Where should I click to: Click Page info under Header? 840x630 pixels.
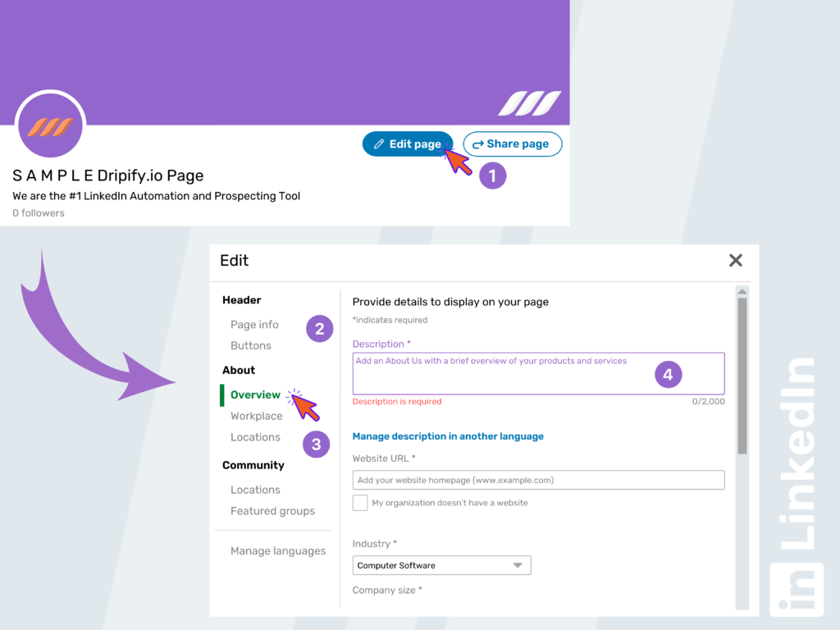[254, 325]
